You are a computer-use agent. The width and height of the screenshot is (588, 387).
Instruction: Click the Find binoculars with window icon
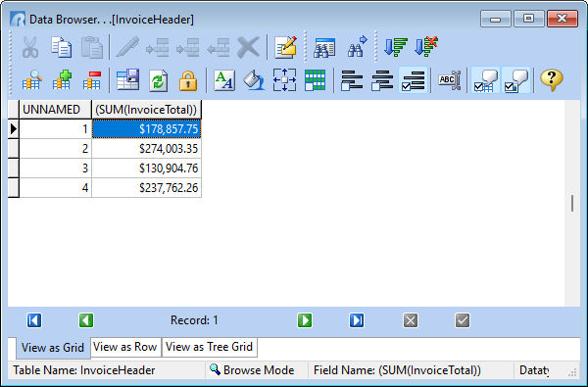point(324,47)
